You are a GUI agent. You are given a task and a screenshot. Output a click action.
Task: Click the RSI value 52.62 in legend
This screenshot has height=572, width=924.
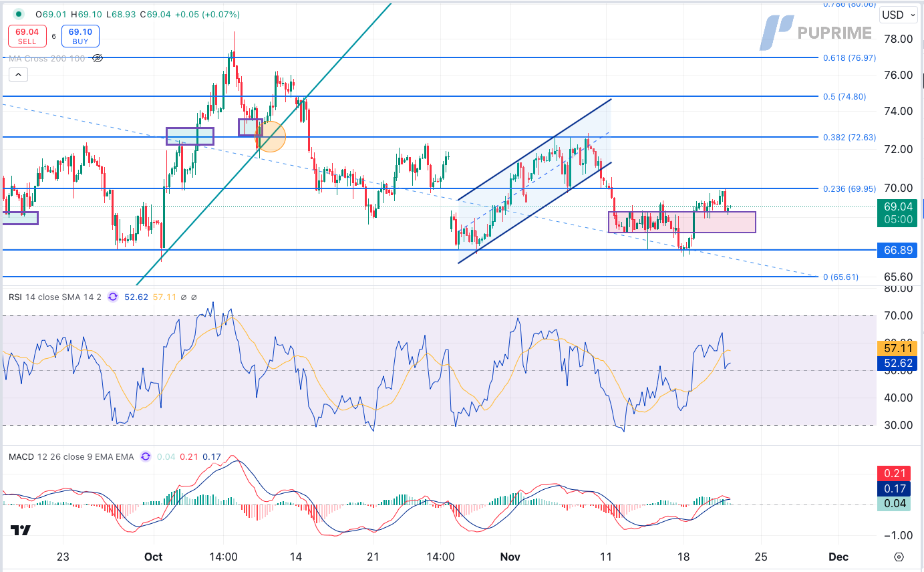(136, 297)
